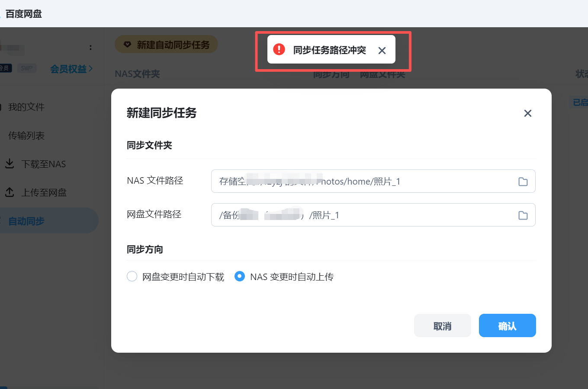Click the 网盘文件路径 input field
588x389 pixels.
point(373,215)
